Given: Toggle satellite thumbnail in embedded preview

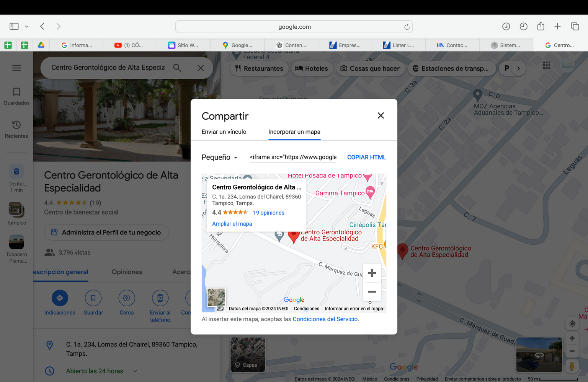Looking at the screenshot, I should (x=216, y=297).
